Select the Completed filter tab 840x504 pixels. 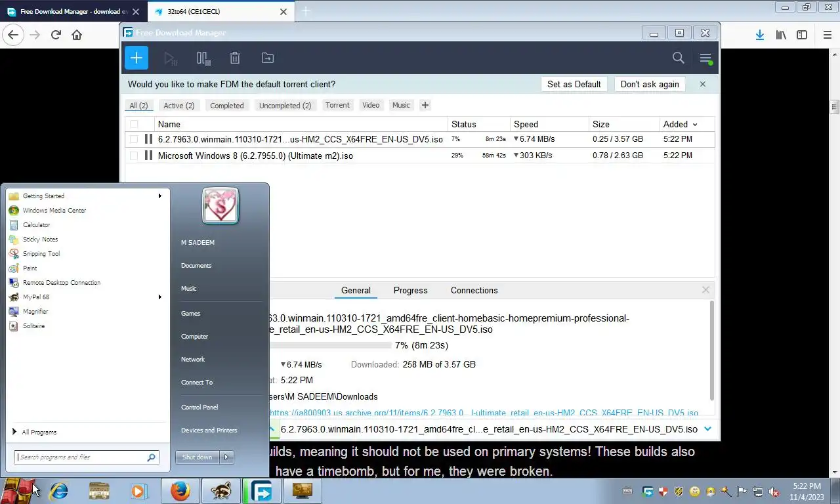click(227, 105)
